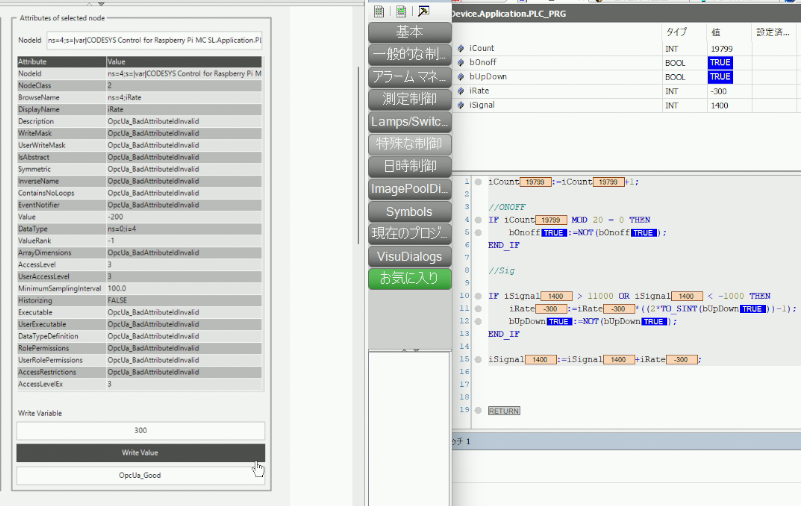Open the 現在のプロジ... toolbox category
The height and width of the screenshot is (506, 801).
[x=410, y=234]
